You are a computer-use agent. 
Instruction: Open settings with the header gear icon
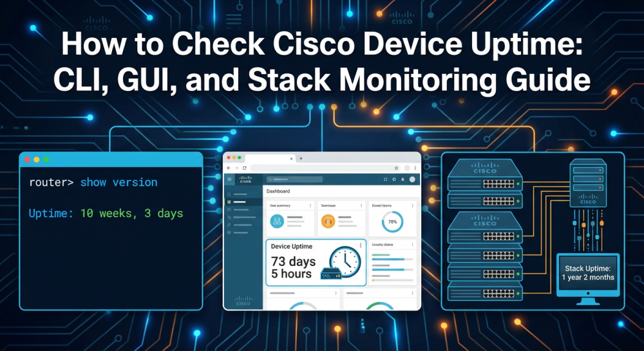tap(394, 180)
